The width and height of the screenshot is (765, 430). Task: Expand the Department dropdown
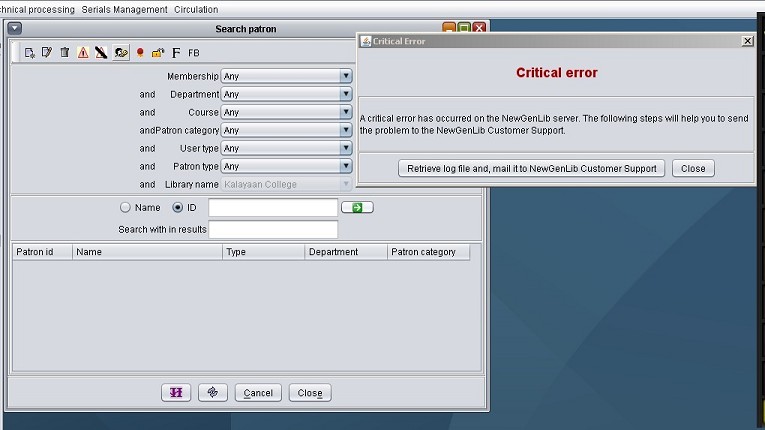[x=286, y=94]
